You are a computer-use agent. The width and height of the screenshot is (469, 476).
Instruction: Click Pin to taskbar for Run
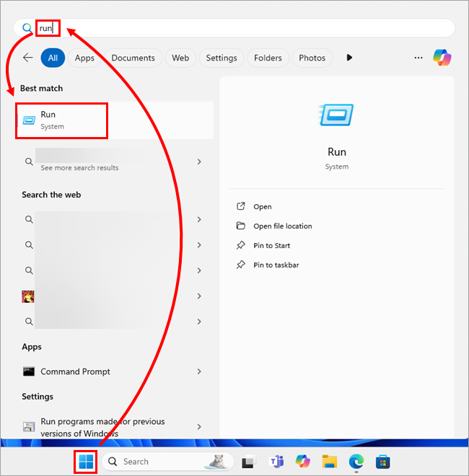coord(276,265)
